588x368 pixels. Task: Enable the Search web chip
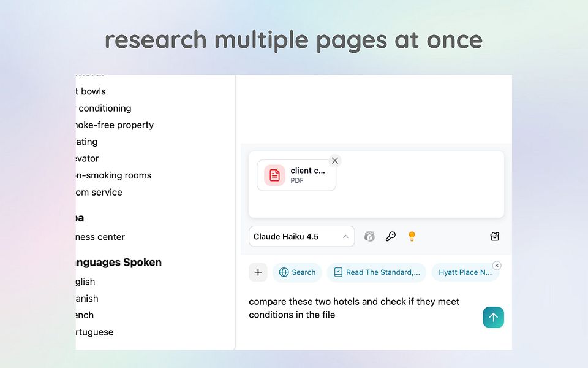tap(298, 272)
